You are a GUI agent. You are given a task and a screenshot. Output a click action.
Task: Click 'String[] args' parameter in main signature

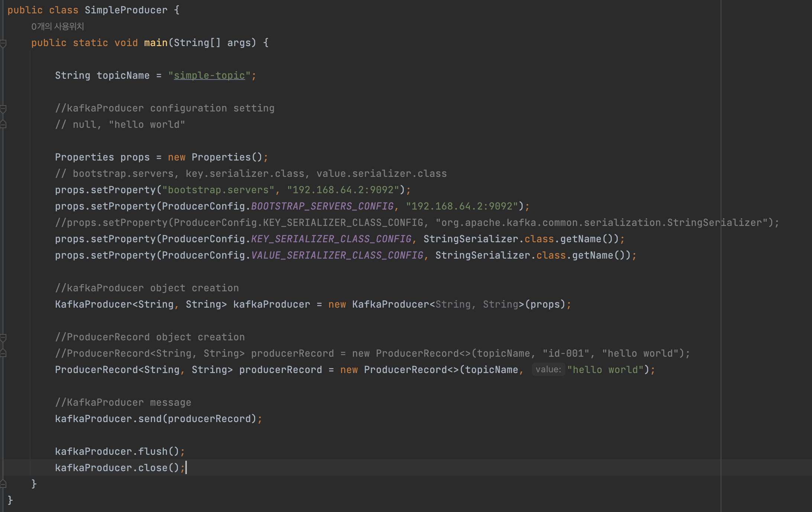(x=212, y=43)
